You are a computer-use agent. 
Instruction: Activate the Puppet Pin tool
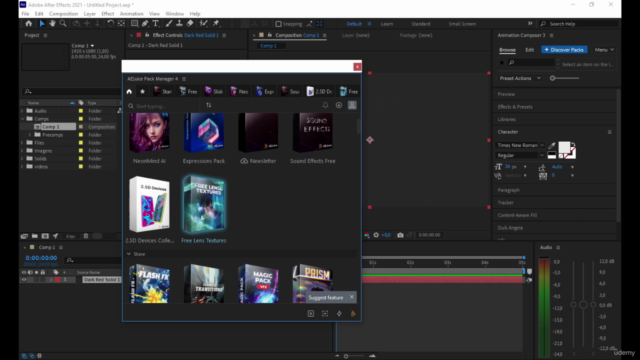216,24
